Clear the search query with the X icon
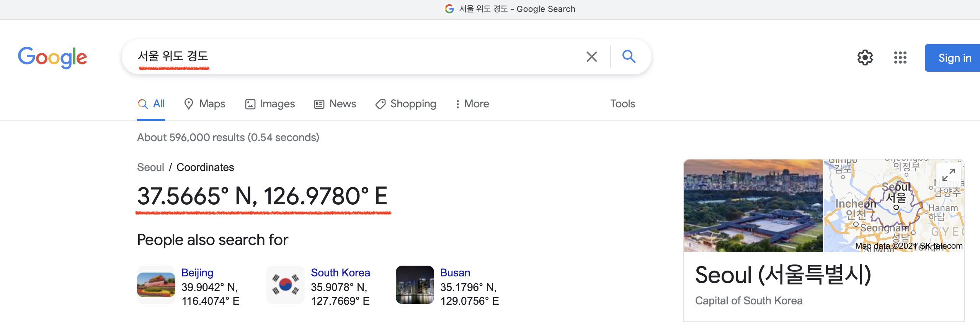Image resolution: width=980 pixels, height=322 pixels. pos(591,56)
